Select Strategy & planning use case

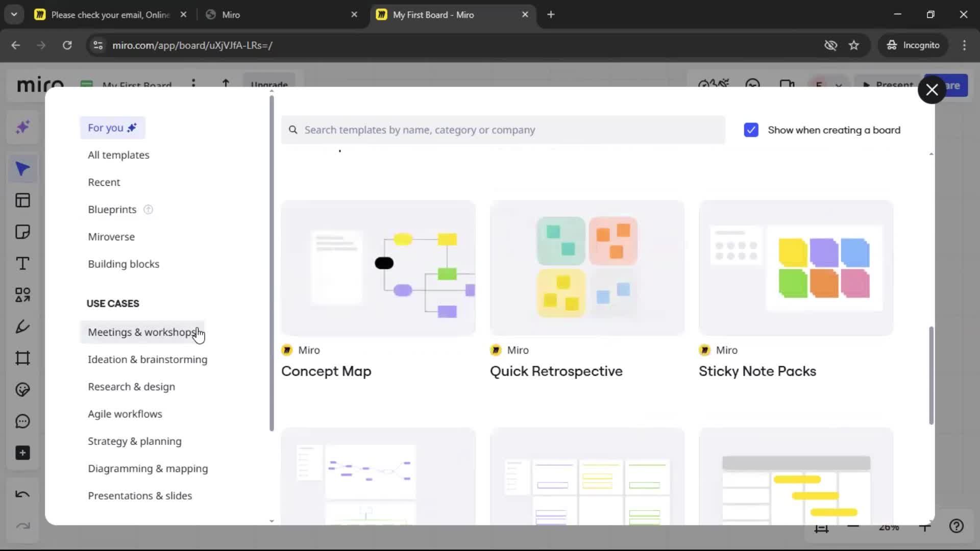[x=134, y=442]
